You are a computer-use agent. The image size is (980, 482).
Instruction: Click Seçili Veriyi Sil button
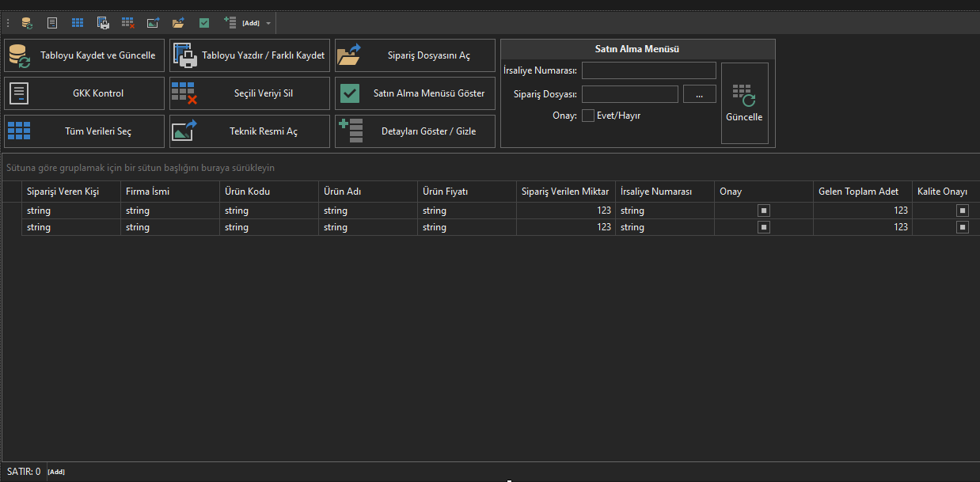point(249,93)
